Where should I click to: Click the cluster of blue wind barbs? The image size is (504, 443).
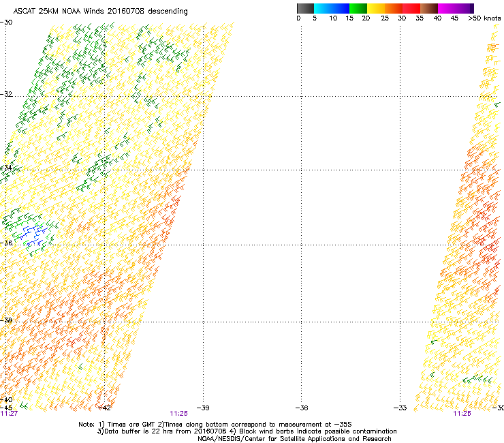[x=34, y=236]
